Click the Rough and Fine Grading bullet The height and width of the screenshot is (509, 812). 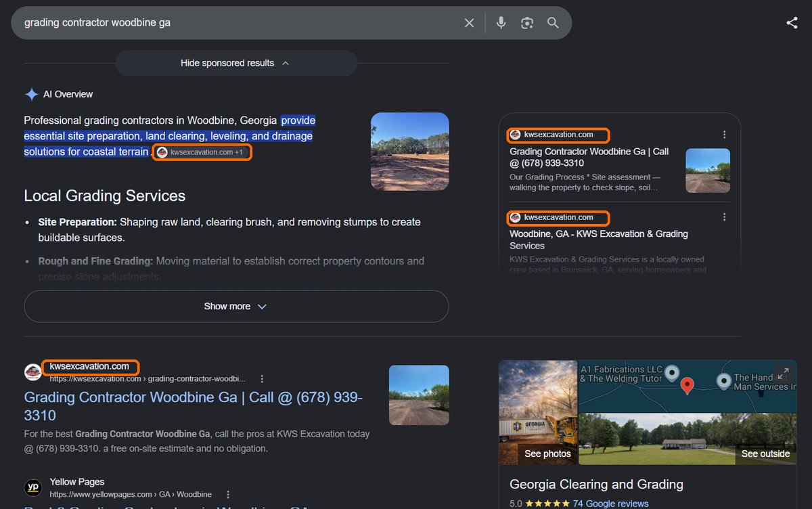[231, 269]
